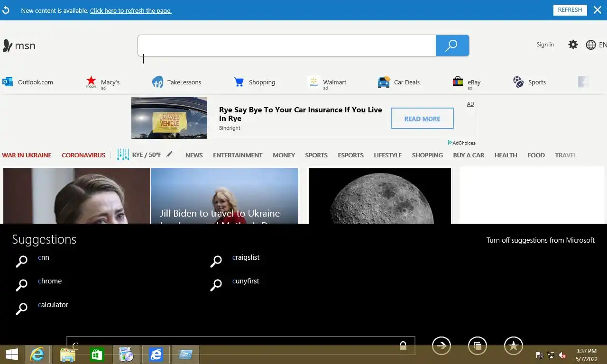607x364 pixels.
Task: Select the 'cunyfirst' suggestion
Action: tap(246, 281)
